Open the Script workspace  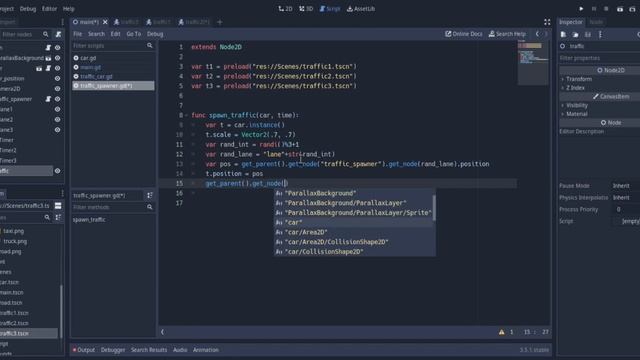click(330, 9)
